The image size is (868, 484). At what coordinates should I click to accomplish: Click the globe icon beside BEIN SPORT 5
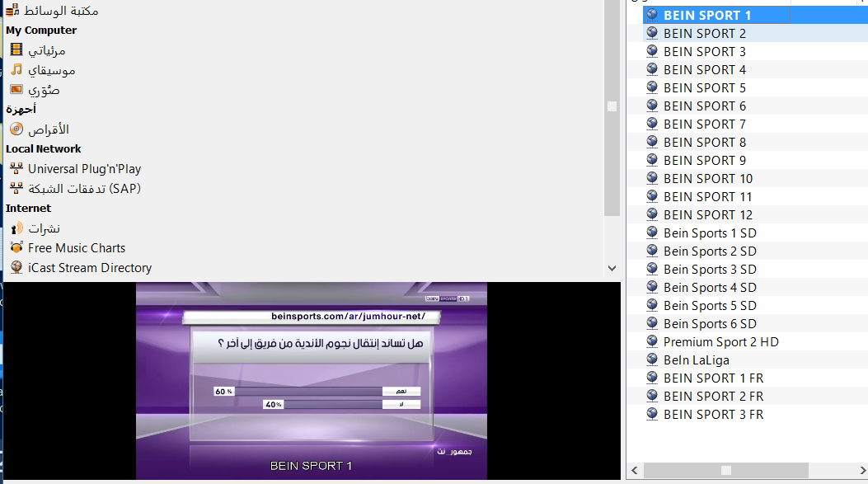(652, 87)
